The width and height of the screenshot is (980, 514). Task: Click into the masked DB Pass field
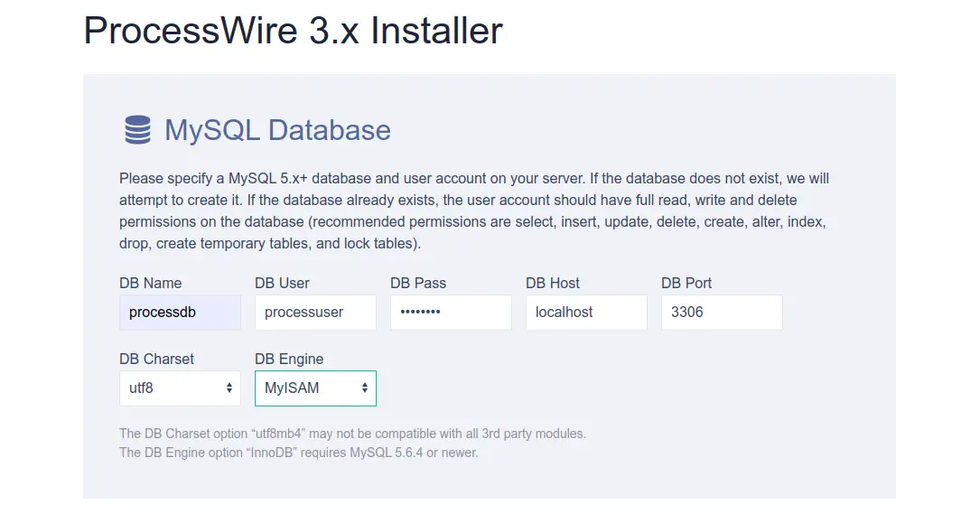point(451,313)
